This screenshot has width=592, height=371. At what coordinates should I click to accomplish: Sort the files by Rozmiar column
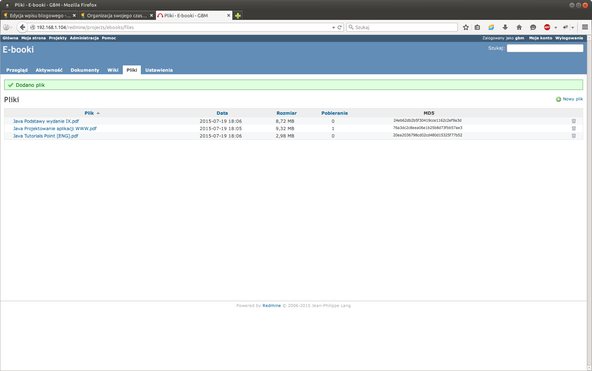click(x=287, y=113)
